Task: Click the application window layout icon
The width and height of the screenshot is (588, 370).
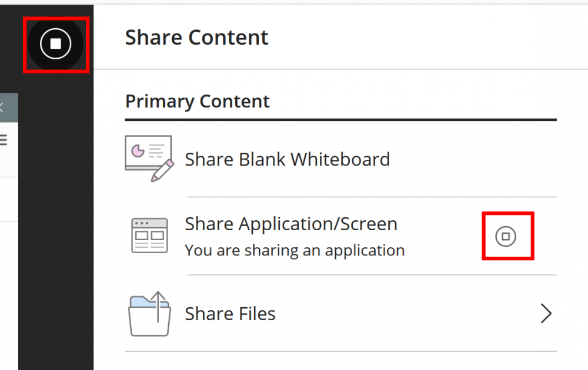Action: (x=149, y=236)
